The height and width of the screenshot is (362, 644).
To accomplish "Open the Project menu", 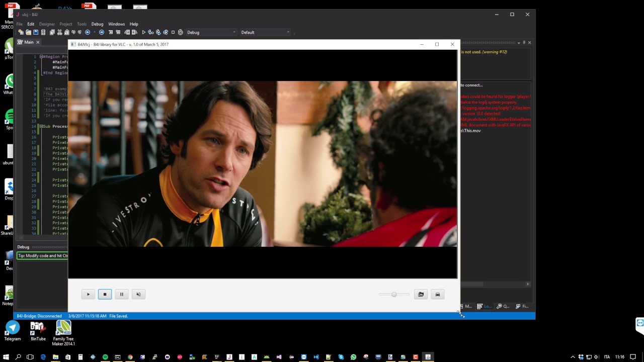I will tap(66, 24).
